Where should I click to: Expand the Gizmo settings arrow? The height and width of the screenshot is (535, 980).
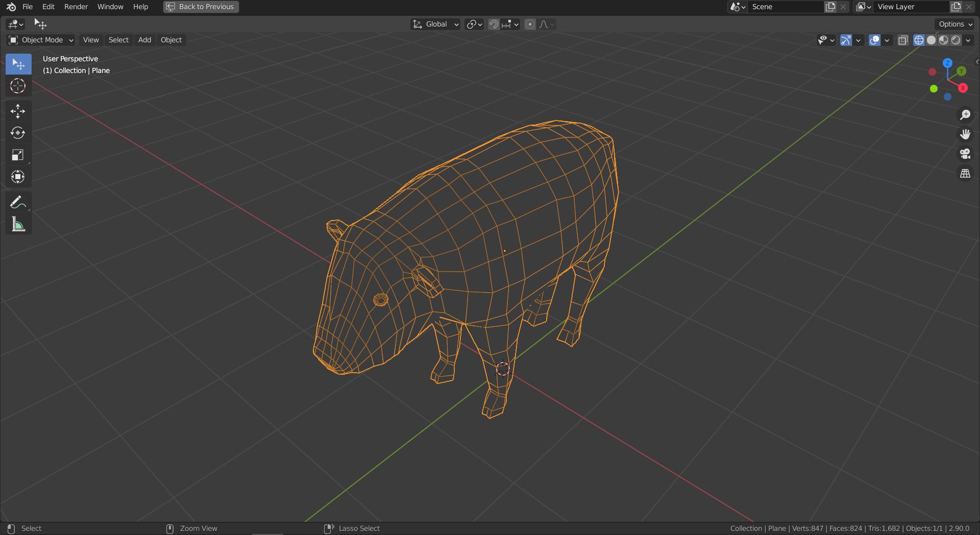(859, 40)
